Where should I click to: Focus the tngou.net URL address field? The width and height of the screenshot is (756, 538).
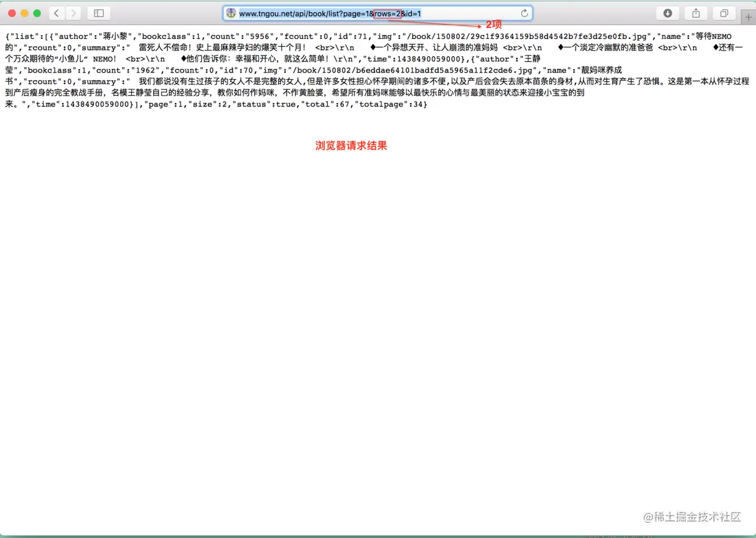[377, 13]
